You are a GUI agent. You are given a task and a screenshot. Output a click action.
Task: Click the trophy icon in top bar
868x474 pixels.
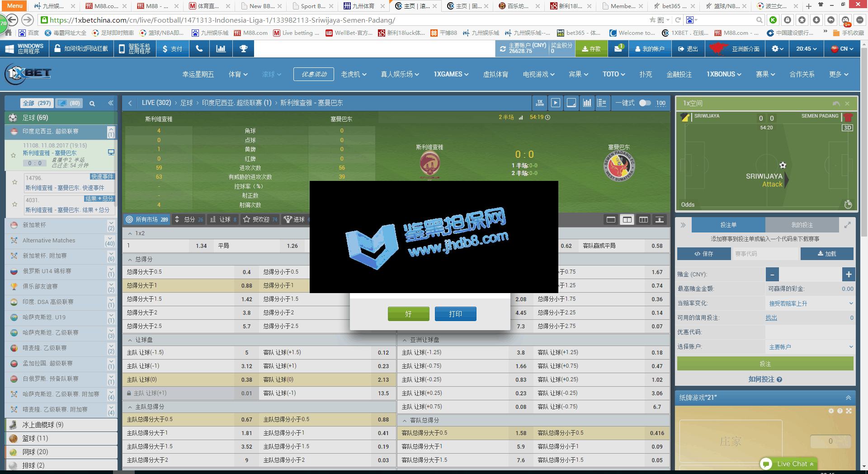pyautogui.click(x=243, y=49)
